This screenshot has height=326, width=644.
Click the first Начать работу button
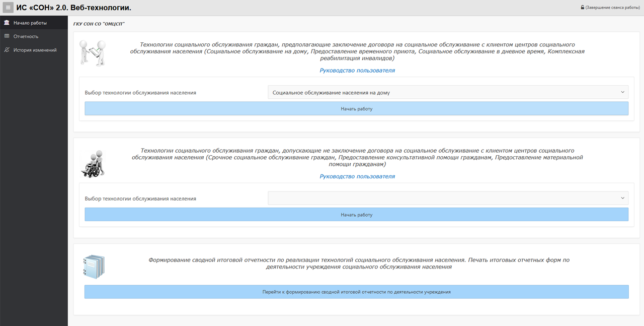click(x=356, y=108)
